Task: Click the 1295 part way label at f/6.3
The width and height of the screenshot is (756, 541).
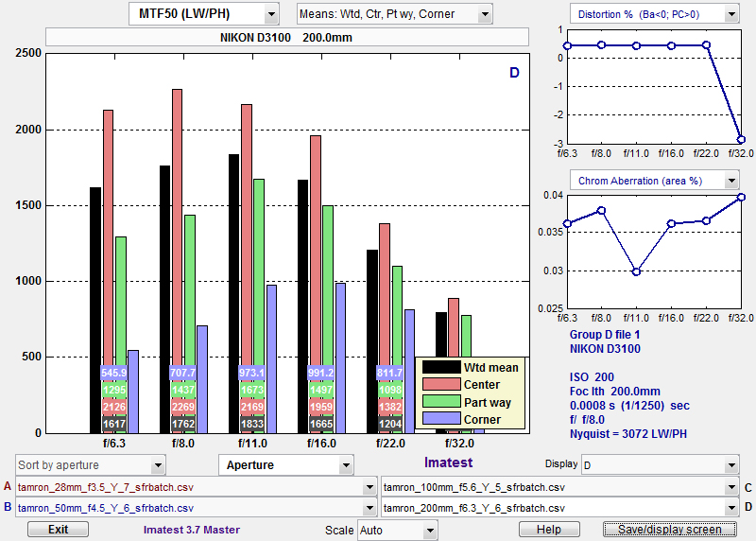Action: click(x=114, y=390)
